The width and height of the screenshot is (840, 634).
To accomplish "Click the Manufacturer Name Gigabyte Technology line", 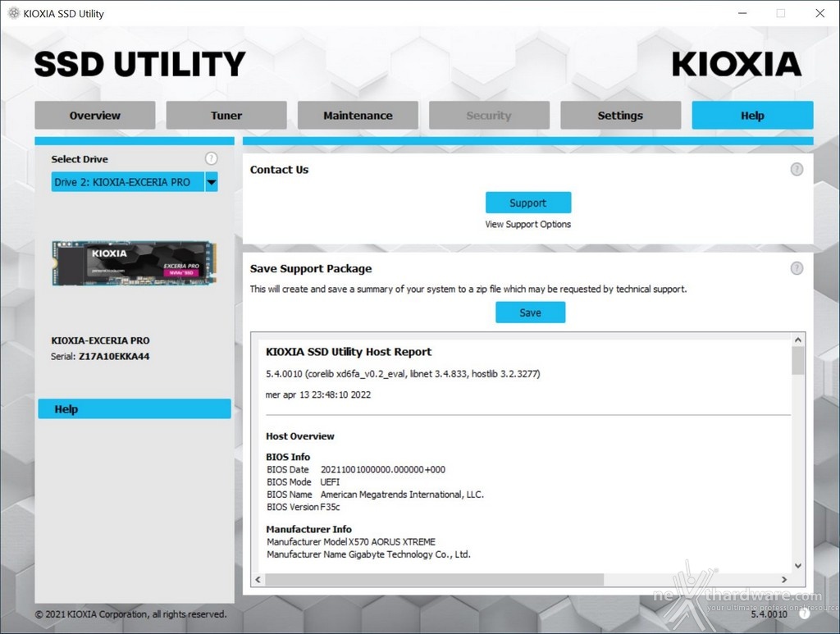I will (368, 554).
